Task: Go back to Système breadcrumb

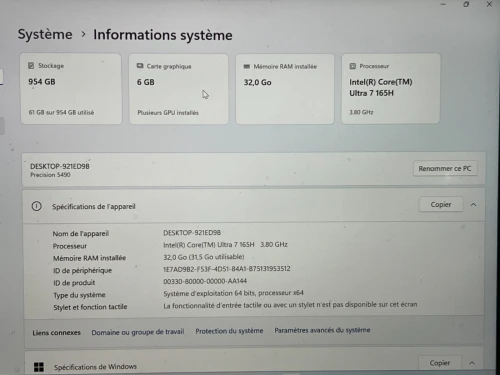Action: 45,34
